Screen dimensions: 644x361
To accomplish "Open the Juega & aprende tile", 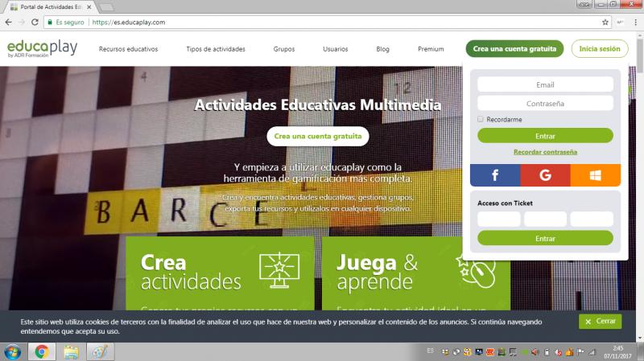I will 416,273.
